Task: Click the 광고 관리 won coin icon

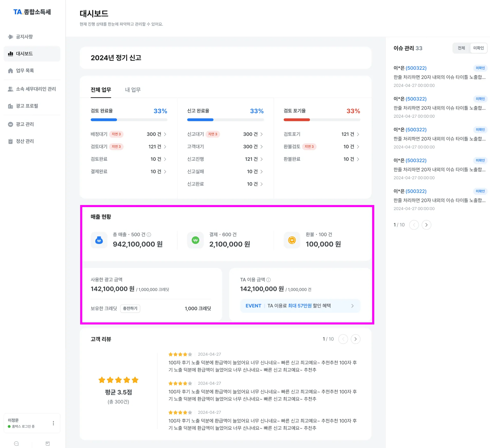Action: tap(11, 124)
